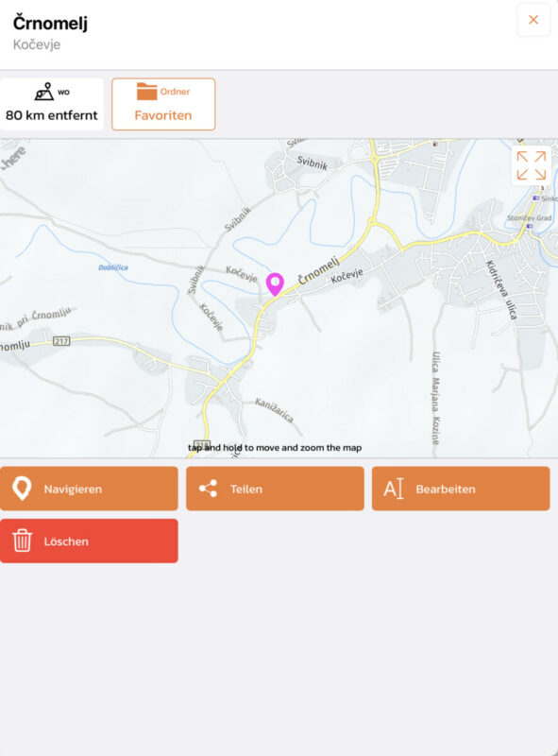
Task: Close the Črnomelj detail panel
Action: 533,20
